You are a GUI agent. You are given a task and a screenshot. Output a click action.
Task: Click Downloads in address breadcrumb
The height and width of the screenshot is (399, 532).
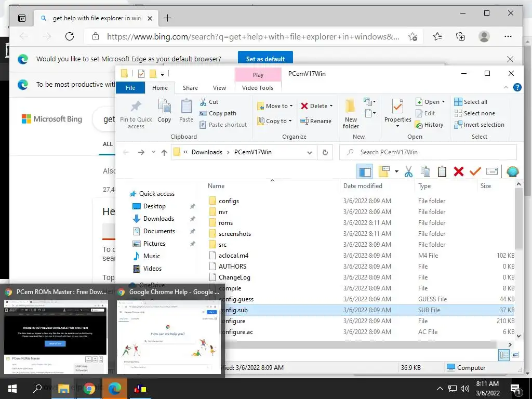(x=207, y=152)
